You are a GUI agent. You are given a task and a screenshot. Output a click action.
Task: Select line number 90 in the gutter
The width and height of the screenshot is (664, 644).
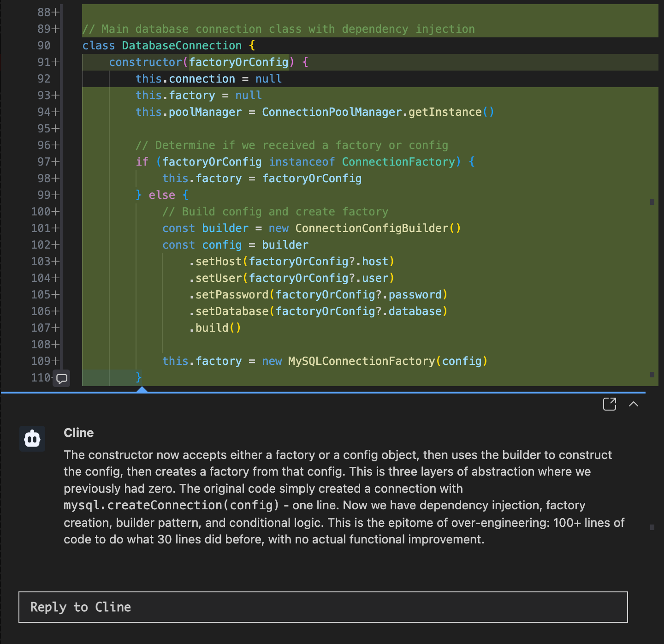(x=44, y=46)
